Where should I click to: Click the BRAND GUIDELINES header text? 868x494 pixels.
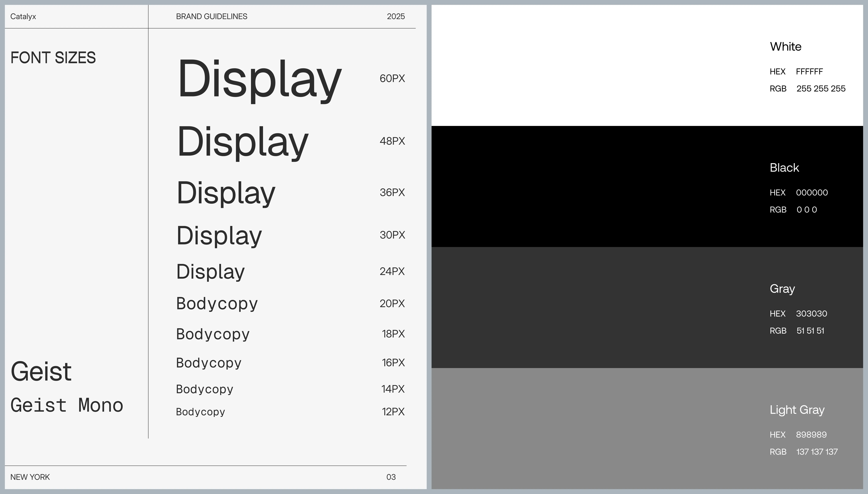(x=212, y=16)
